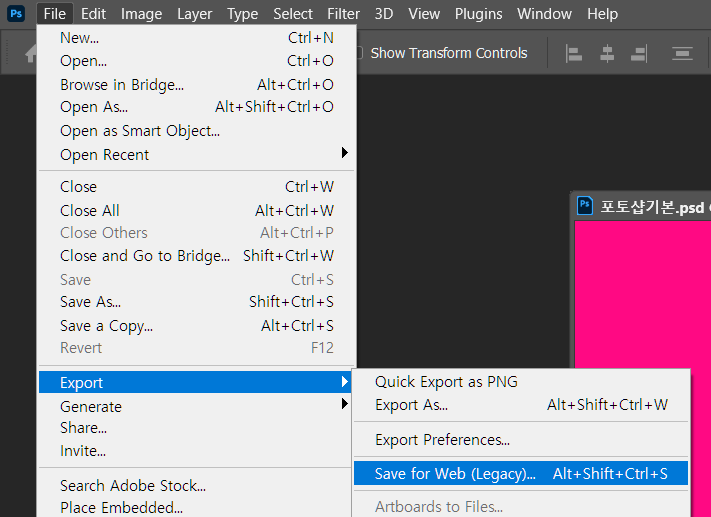Select the Export menu item
711x517 pixels.
[196, 382]
